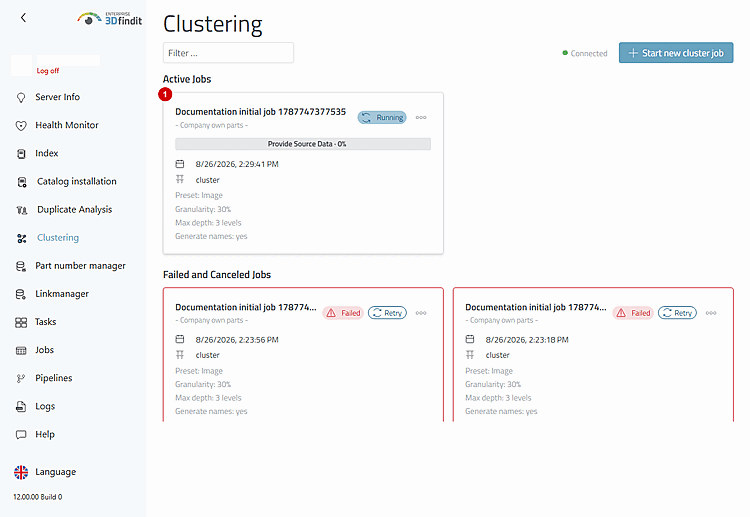Image resolution: width=750 pixels, height=517 pixels.
Task: Click '12.00.00 Build 0' version text
Action: point(38,497)
